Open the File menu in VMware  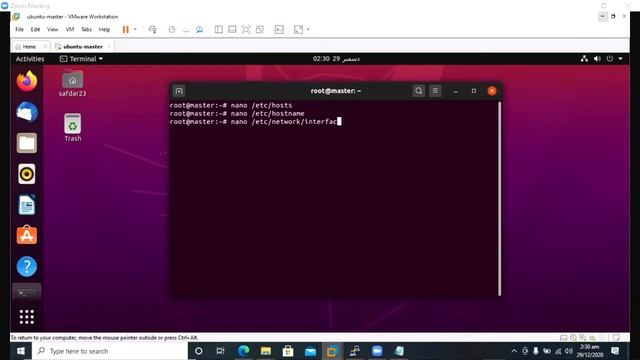coord(19,29)
